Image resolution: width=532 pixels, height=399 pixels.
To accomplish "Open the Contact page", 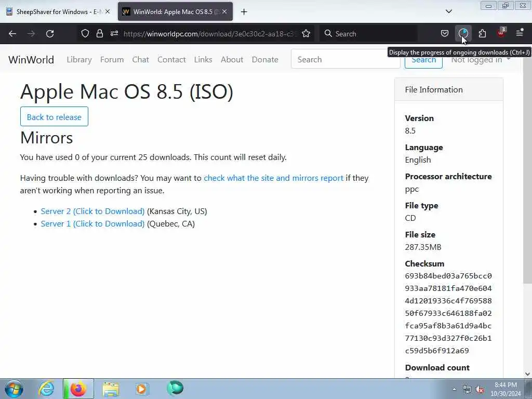I will (x=171, y=60).
